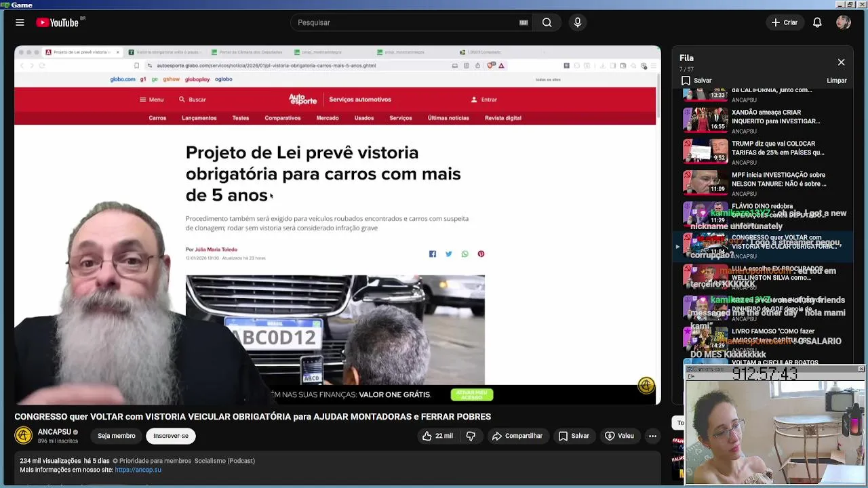Click the g1 link in the top bar
The image size is (868, 488).
(143, 79)
